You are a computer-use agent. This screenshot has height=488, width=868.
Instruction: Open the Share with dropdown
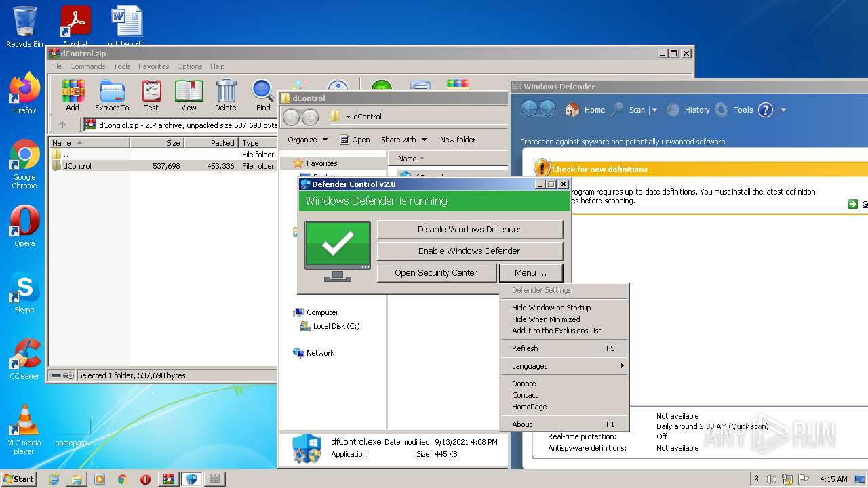tap(404, 140)
